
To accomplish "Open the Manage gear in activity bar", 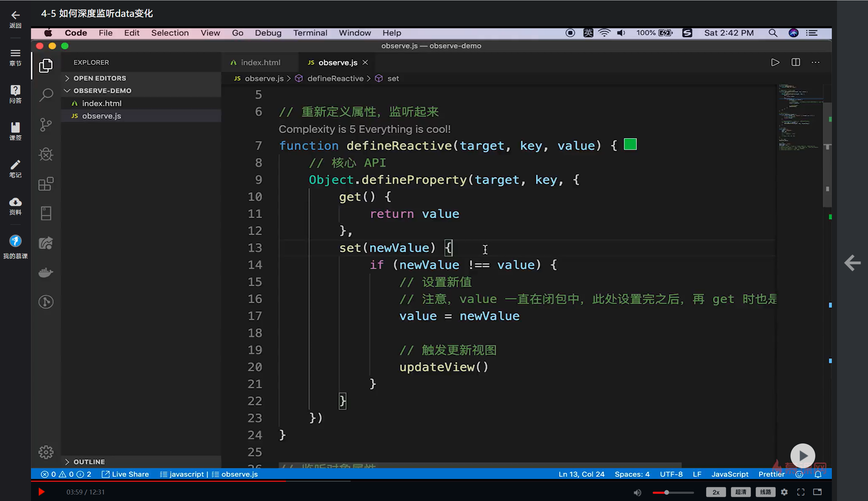I will (x=46, y=452).
